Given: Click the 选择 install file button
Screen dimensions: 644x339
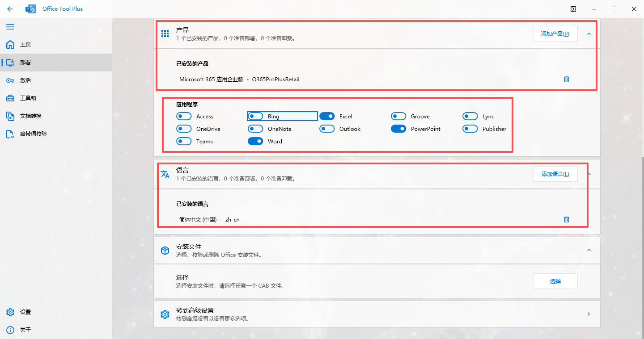Looking at the screenshot, I should click(555, 281).
